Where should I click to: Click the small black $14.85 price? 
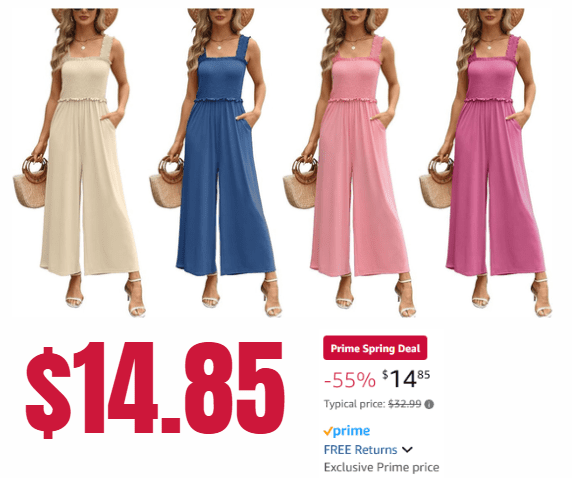click(406, 379)
